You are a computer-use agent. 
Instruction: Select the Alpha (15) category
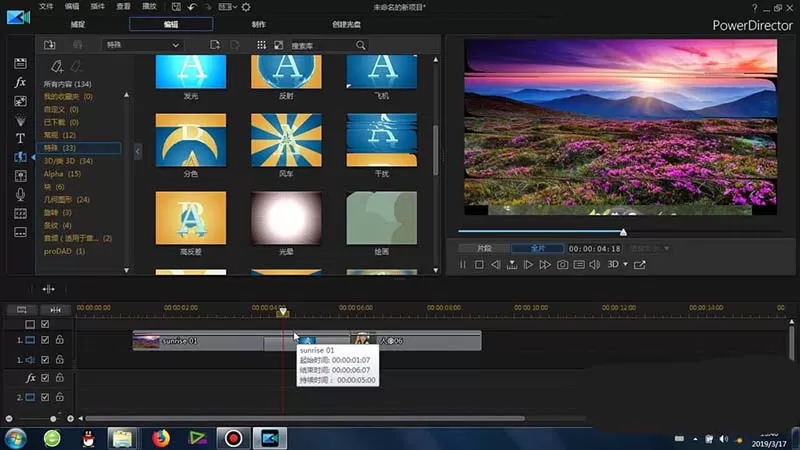coord(62,174)
